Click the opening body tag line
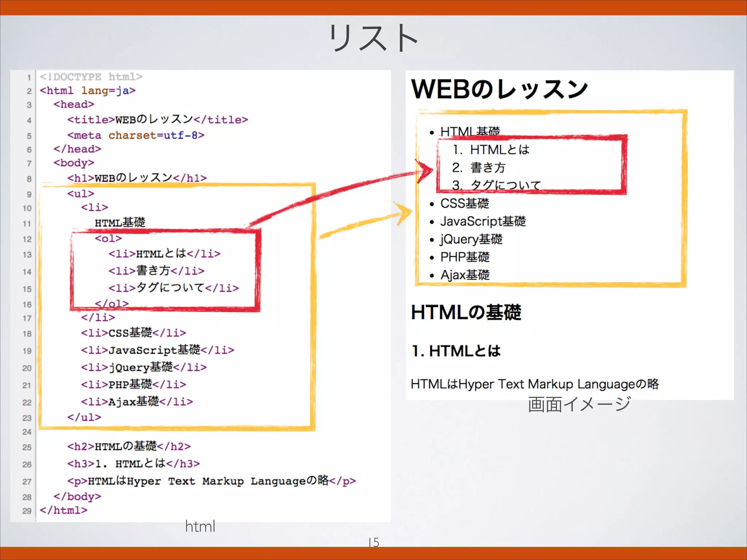This screenshot has height=560, width=747. coord(74,163)
